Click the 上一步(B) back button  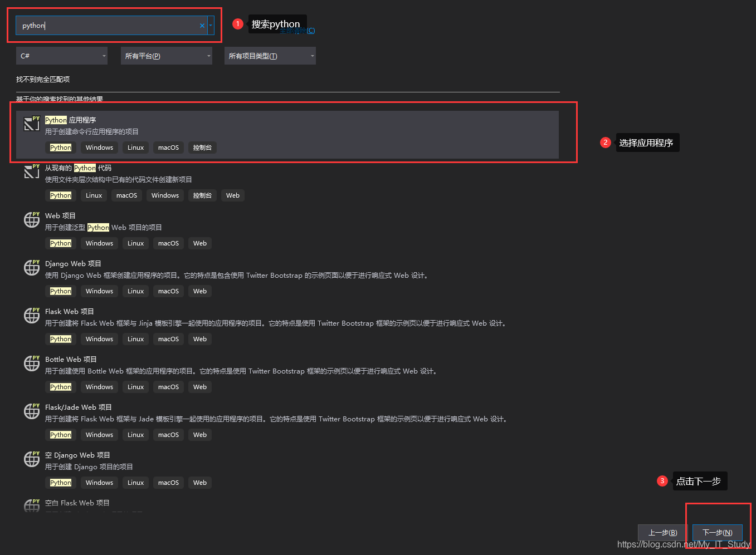662,533
